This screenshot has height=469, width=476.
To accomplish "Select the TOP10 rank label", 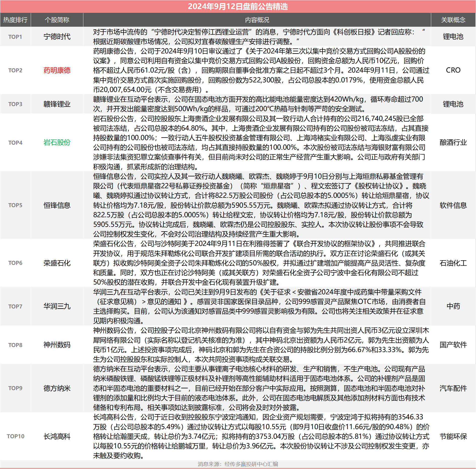I will (15, 436).
